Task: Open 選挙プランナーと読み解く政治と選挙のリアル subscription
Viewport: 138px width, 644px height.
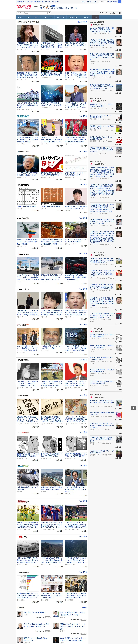Action: 36,639
